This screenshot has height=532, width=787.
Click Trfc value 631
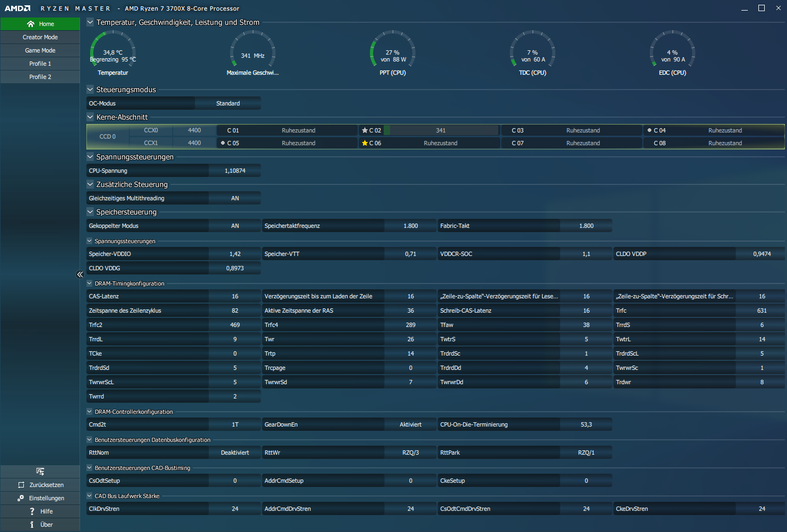click(x=762, y=311)
